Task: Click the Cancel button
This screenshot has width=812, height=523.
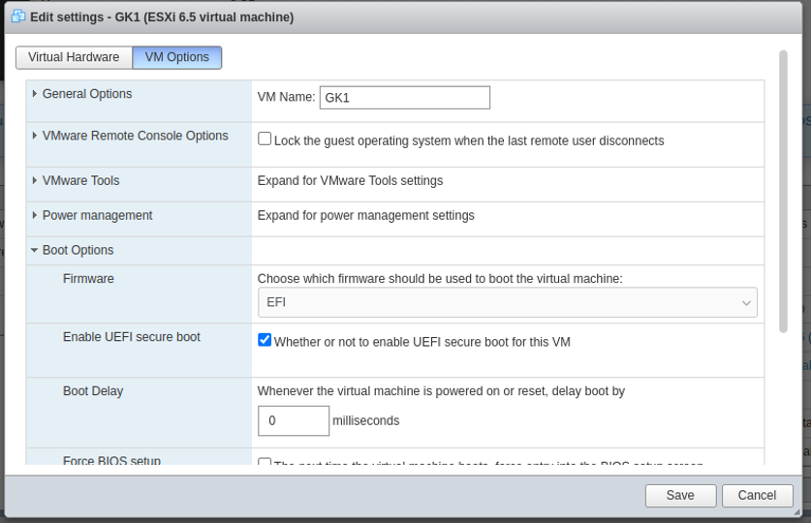Action: click(x=757, y=495)
